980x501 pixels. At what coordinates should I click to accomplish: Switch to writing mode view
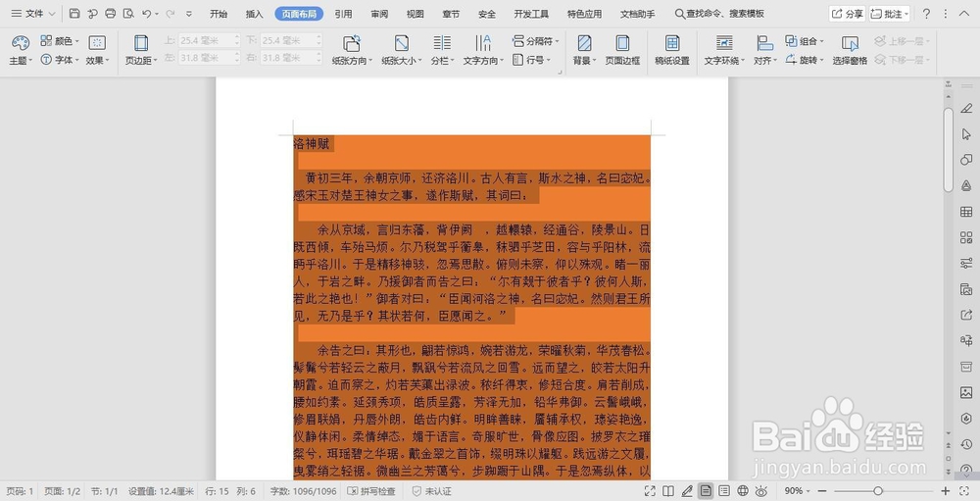click(x=687, y=491)
